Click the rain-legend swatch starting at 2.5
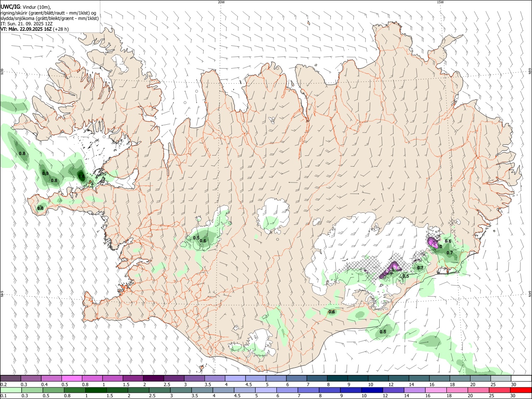 coord(160,390)
